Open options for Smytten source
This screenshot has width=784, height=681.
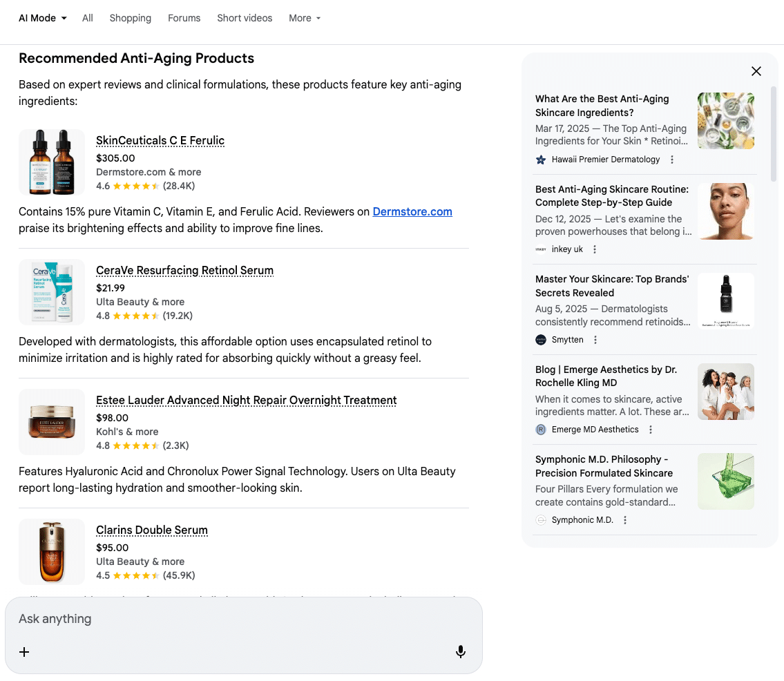point(595,340)
